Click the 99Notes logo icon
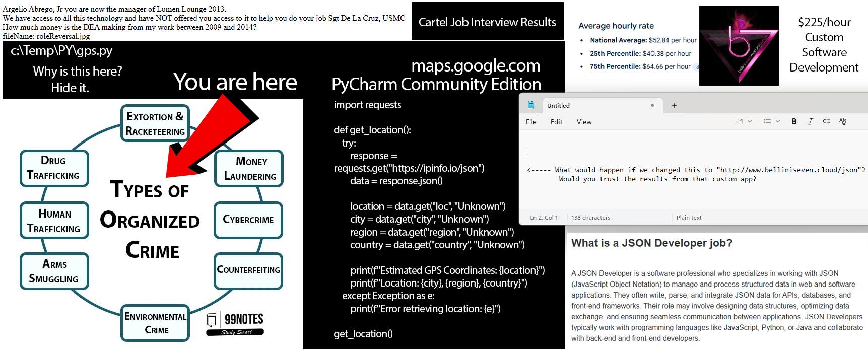868x354 pixels. (212, 320)
